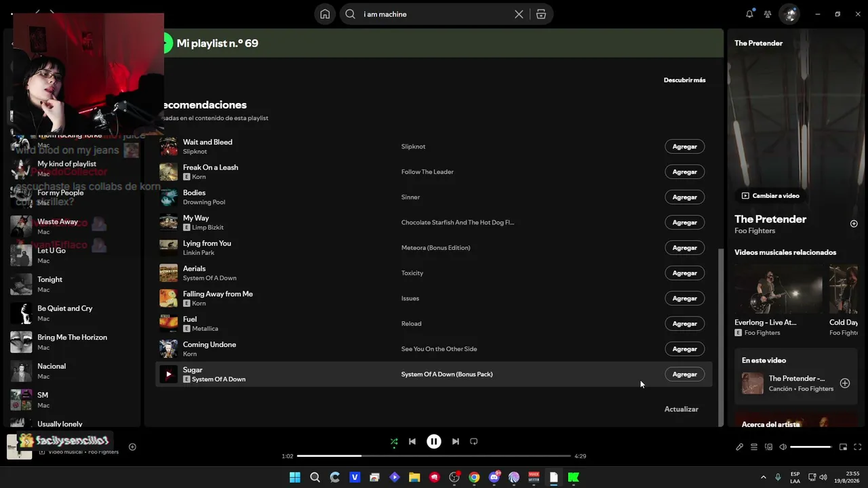Image resolution: width=868 pixels, height=488 pixels.
Task: Open File Explorer from taskbar
Action: pyautogui.click(x=414, y=477)
